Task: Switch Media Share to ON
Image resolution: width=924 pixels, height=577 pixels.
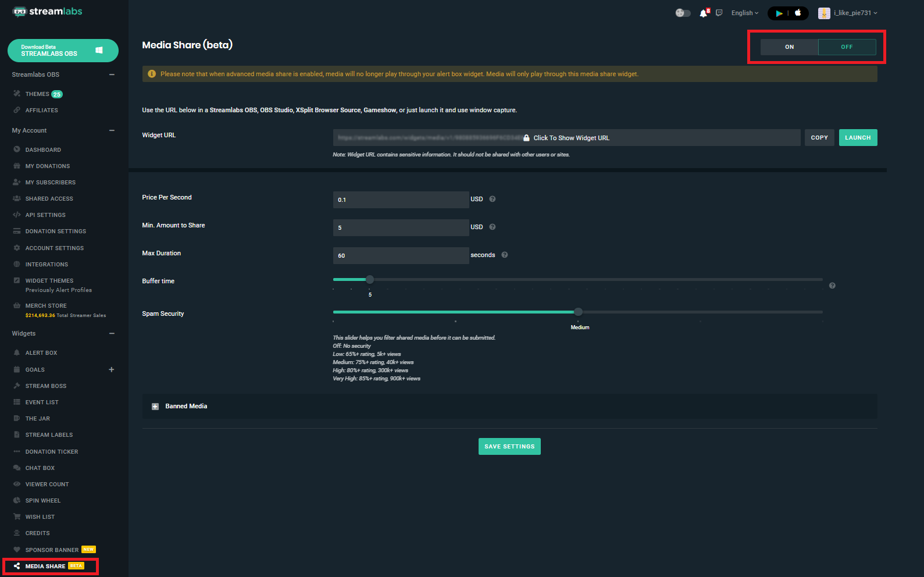Action: point(789,47)
